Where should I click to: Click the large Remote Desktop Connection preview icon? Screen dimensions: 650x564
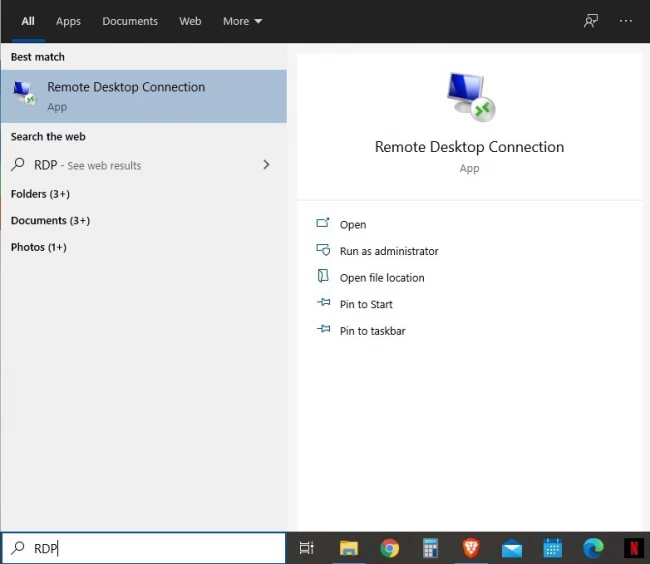point(471,97)
